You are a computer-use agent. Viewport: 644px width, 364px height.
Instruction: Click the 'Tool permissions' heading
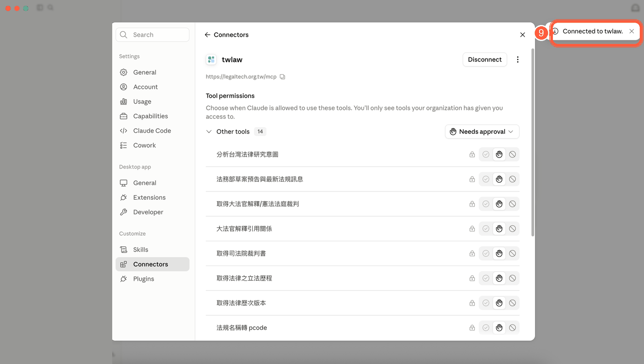[230, 96]
